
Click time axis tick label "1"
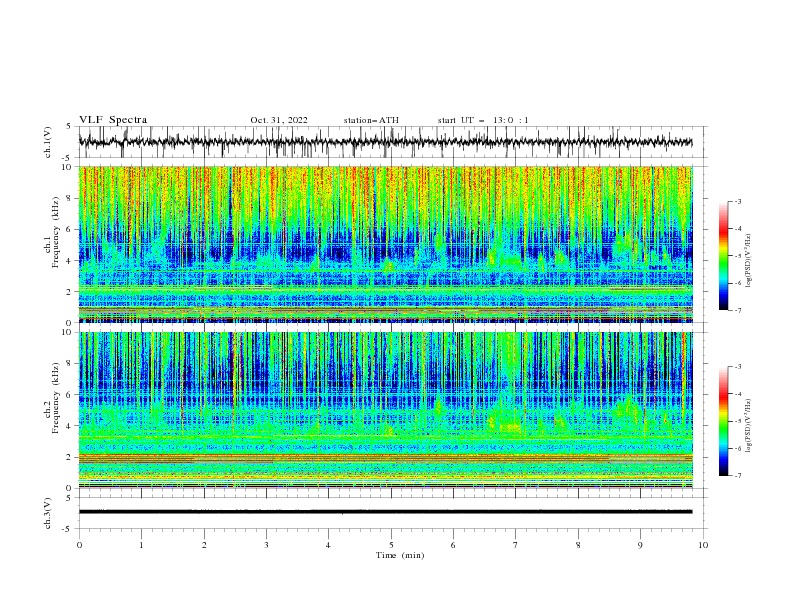point(141,545)
